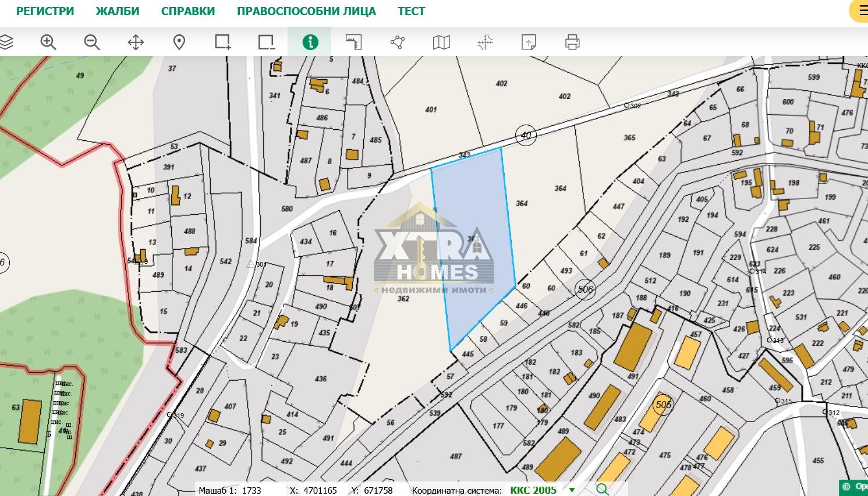Select the zoom in tool
Viewport: 868px width, 496px height.
pos(48,42)
